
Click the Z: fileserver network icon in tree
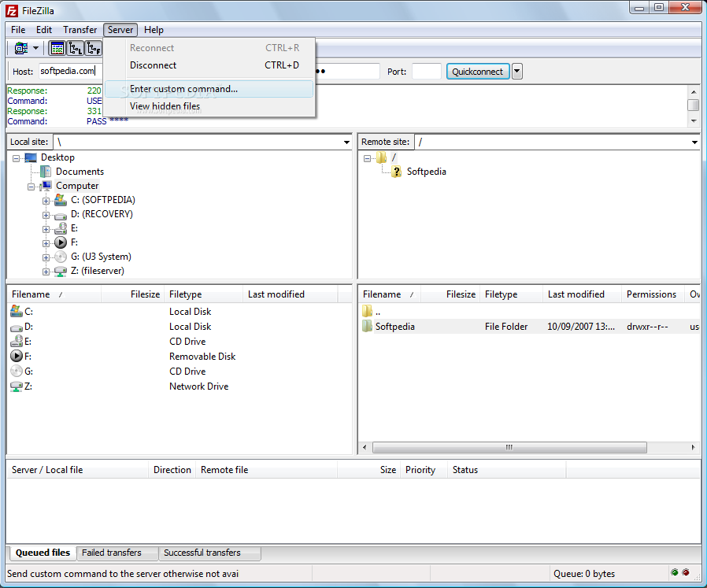61,271
